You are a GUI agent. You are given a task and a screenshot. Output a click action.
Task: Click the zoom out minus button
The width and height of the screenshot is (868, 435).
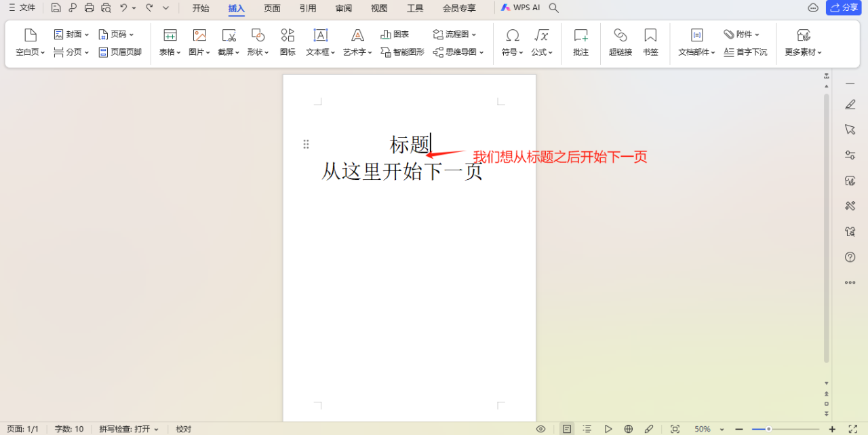point(739,429)
